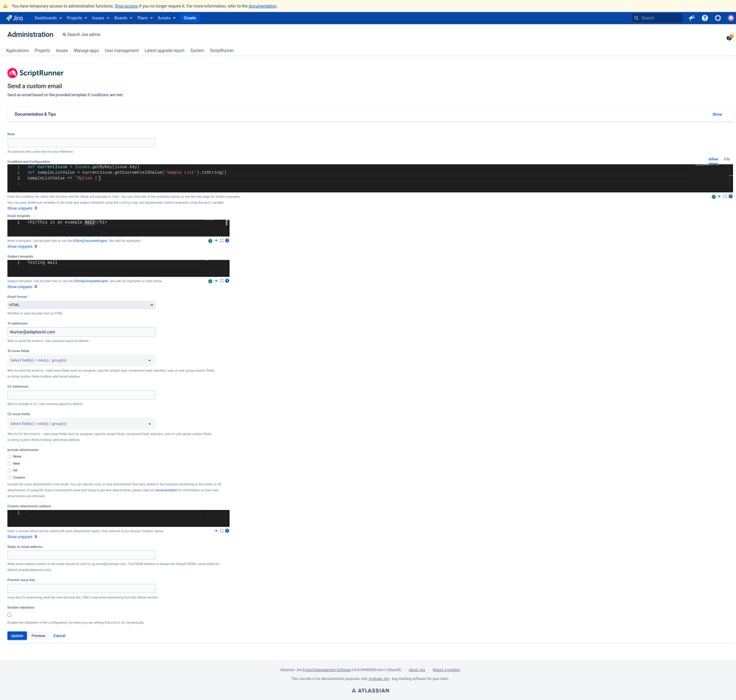Choose the None attachments option
This screenshot has height=700, width=736.
tap(9, 456)
